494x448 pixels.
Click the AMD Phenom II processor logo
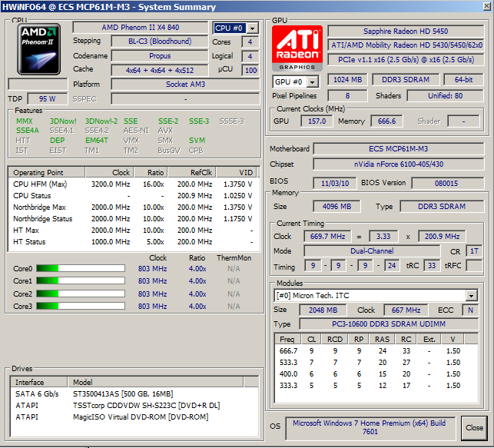tap(38, 49)
